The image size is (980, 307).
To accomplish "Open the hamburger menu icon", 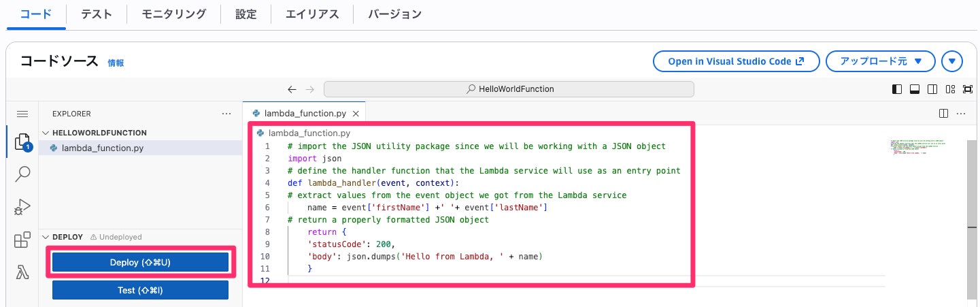I will point(22,114).
